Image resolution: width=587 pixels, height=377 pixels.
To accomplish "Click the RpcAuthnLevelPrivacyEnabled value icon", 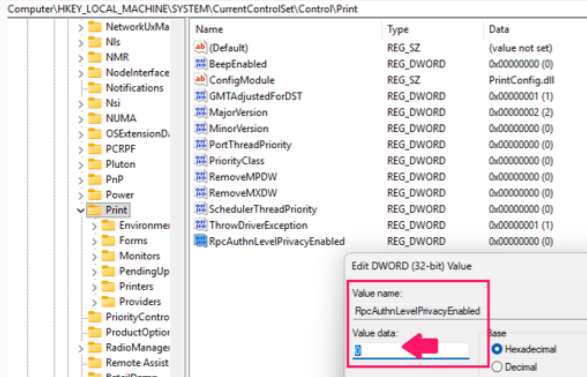I will tap(200, 241).
